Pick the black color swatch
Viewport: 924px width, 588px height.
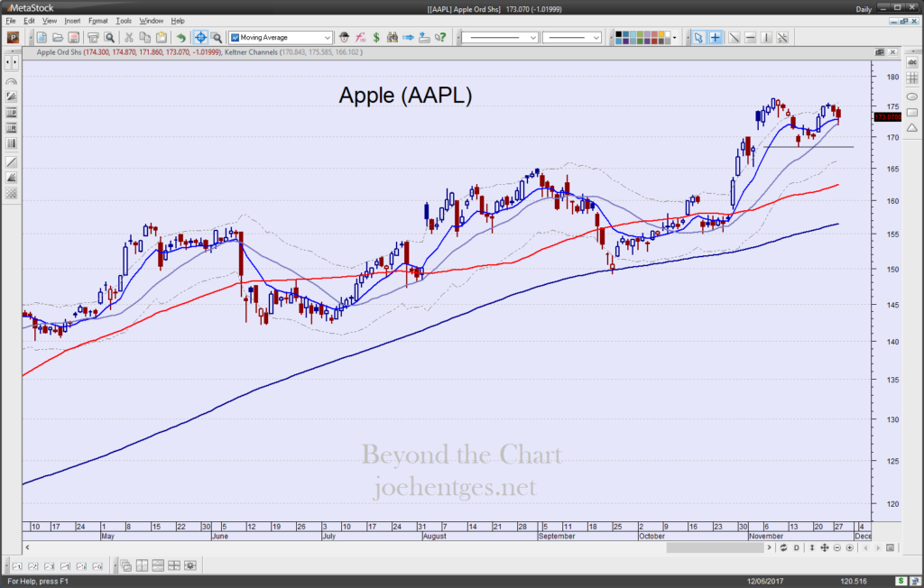[619, 34]
